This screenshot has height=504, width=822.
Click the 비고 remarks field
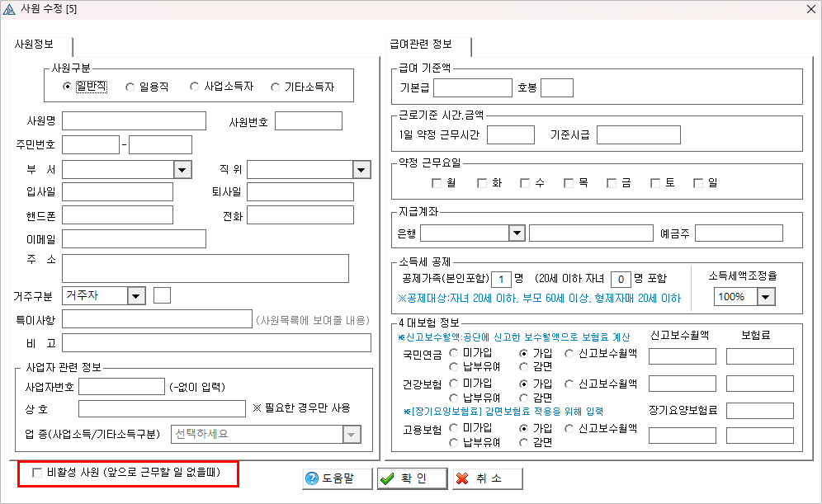tap(216, 343)
